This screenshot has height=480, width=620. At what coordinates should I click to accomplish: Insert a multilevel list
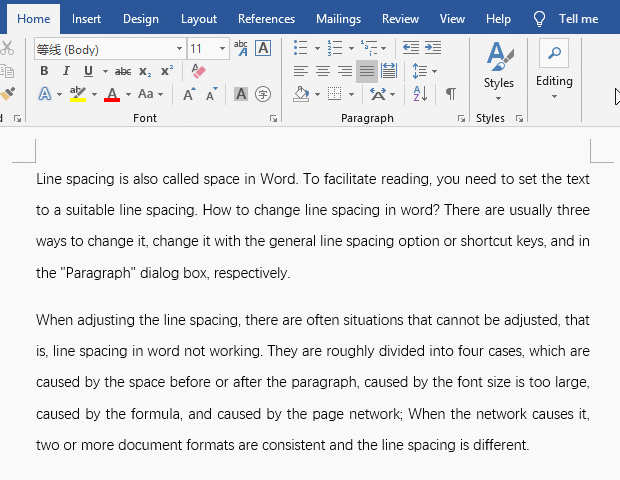369,48
